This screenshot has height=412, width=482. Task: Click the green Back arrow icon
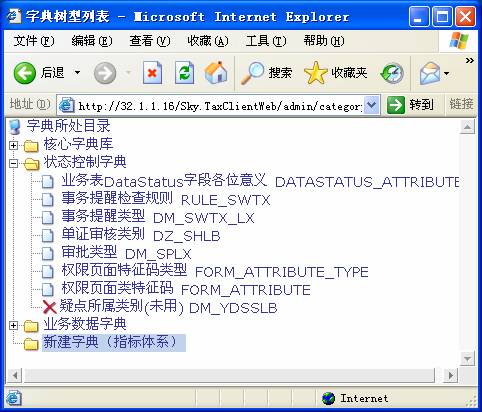click(x=24, y=73)
